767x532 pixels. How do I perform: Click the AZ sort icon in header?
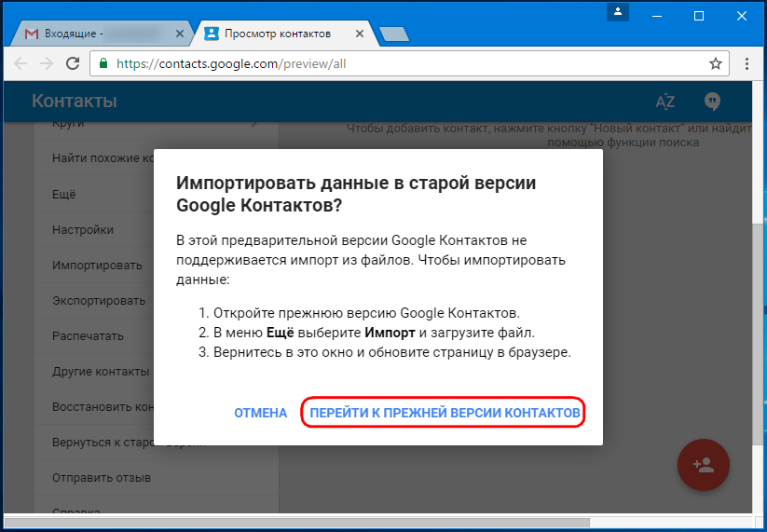point(665,102)
